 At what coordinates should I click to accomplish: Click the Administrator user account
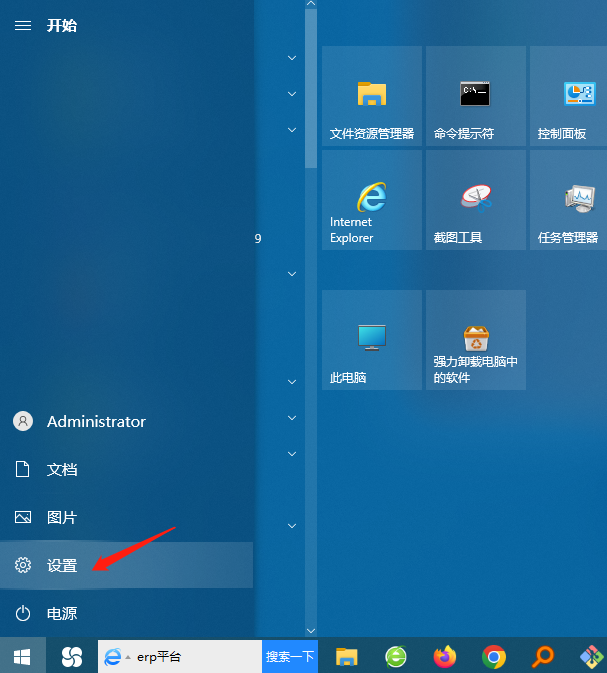pos(95,422)
